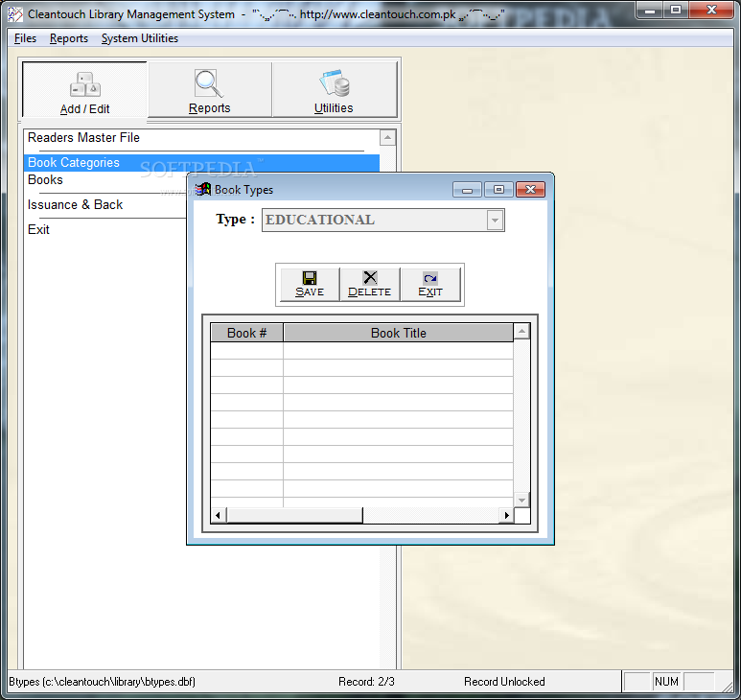Image resolution: width=741 pixels, height=700 pixels.
Task: Minimize the Book Types window
Action: coord(468,190)
